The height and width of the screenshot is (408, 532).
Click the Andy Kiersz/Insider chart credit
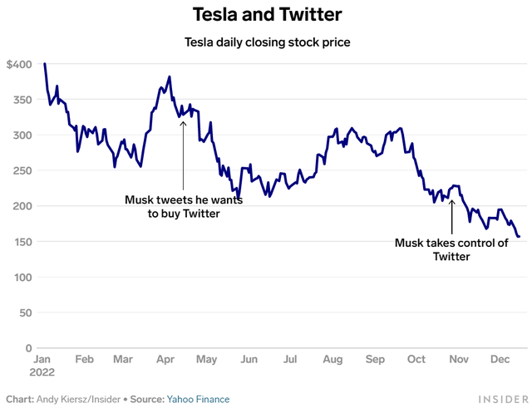click(x=78, y=399)
